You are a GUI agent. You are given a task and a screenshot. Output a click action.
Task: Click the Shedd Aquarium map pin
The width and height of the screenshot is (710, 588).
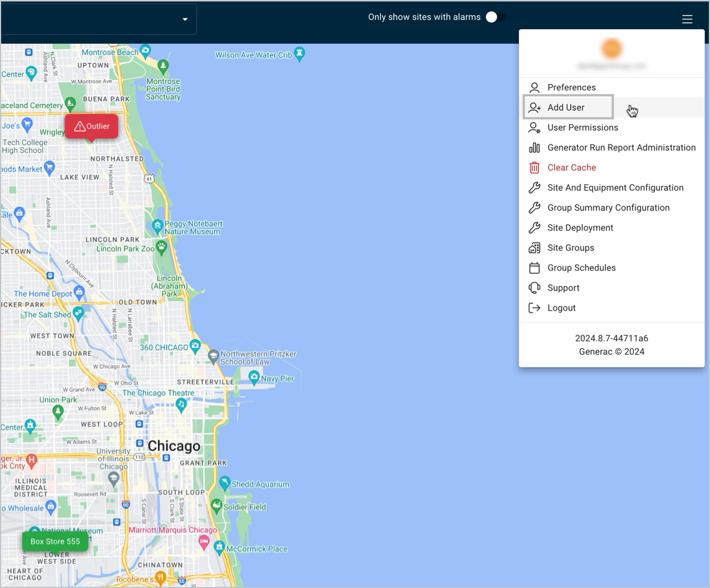pos(225,483)
